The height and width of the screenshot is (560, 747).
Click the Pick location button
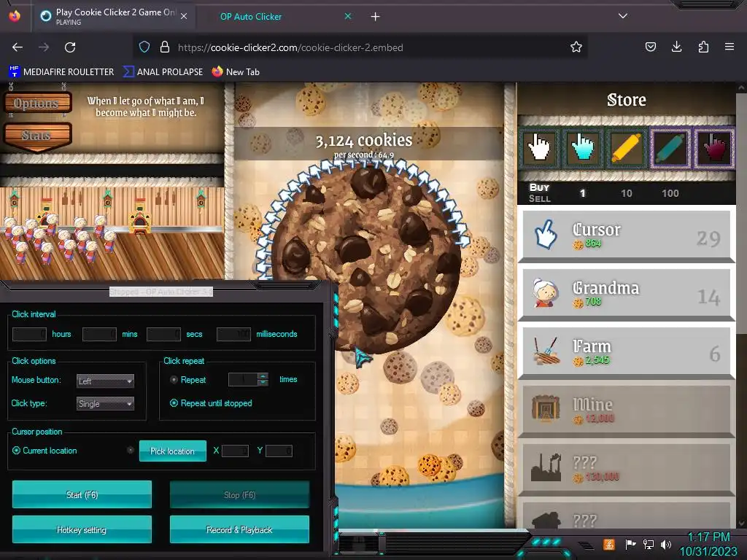[x=172, y=451]
